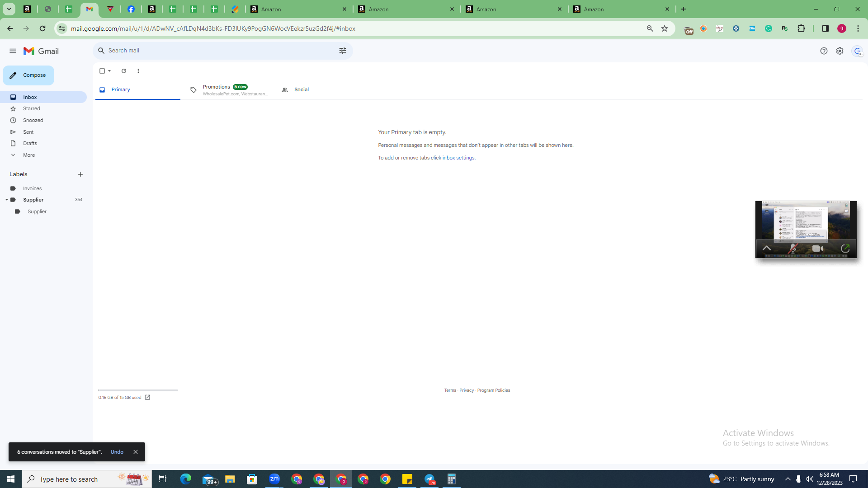
Task: Bookmark this page with the star
Action: tap(665, 28)
